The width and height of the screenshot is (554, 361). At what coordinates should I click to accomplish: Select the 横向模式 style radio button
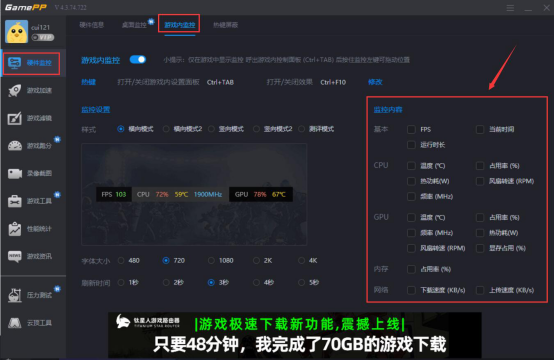121,129
